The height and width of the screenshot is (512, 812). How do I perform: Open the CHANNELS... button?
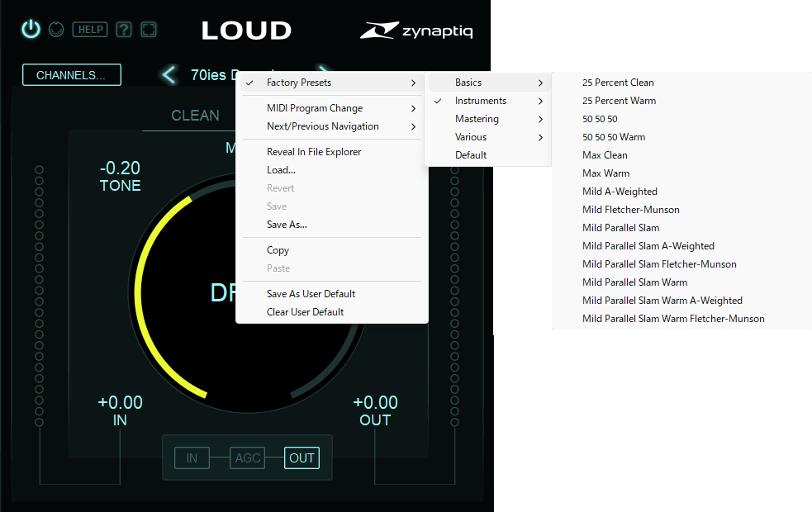[72, 75]
